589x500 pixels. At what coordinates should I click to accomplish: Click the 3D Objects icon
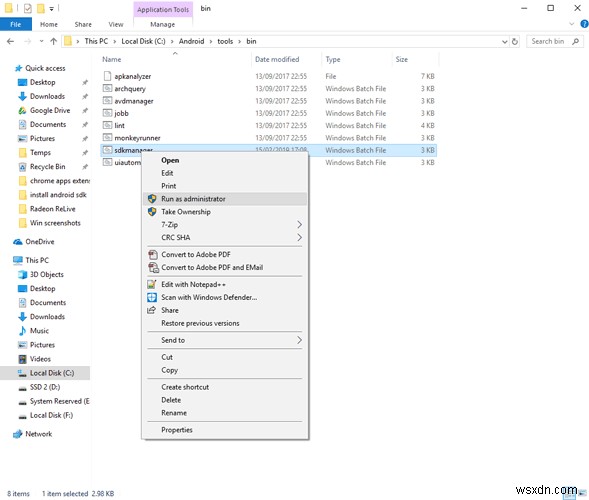[x=23, y=275]
